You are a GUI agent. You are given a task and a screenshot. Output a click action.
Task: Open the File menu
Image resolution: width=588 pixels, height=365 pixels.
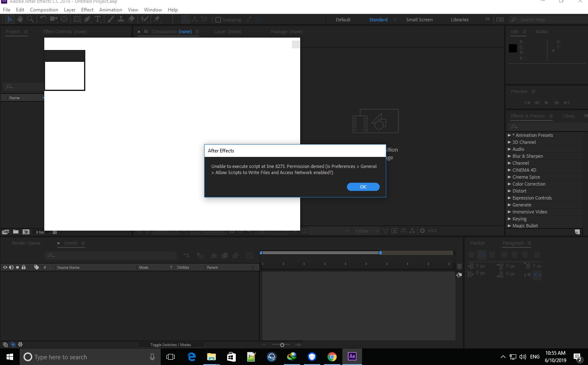7,9
